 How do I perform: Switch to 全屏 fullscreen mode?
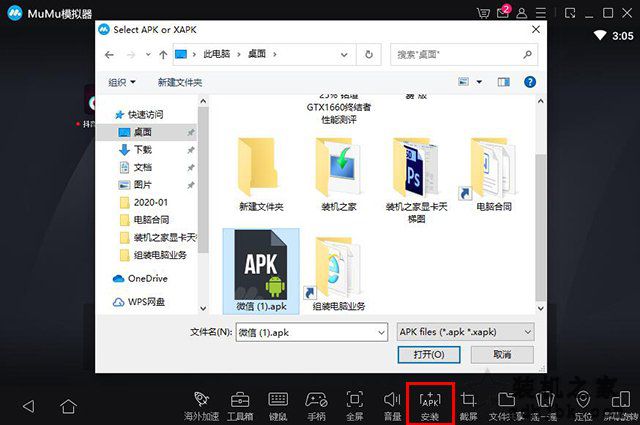pos(354,405)
